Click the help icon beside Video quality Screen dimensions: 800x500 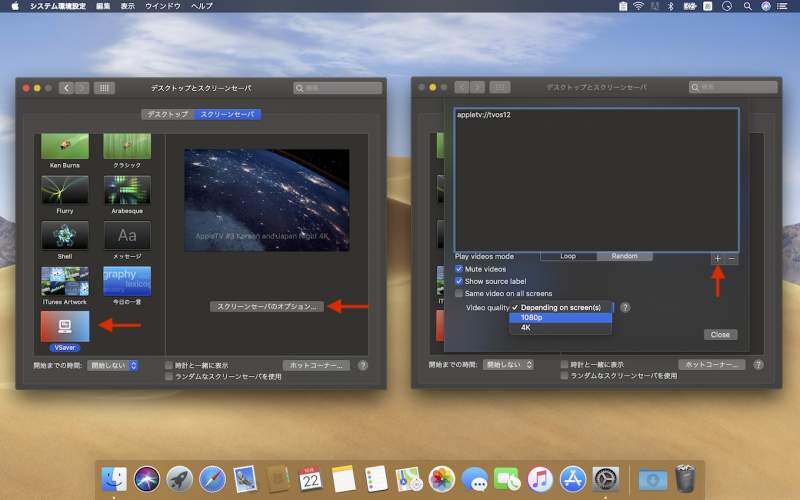click(625, 307)
